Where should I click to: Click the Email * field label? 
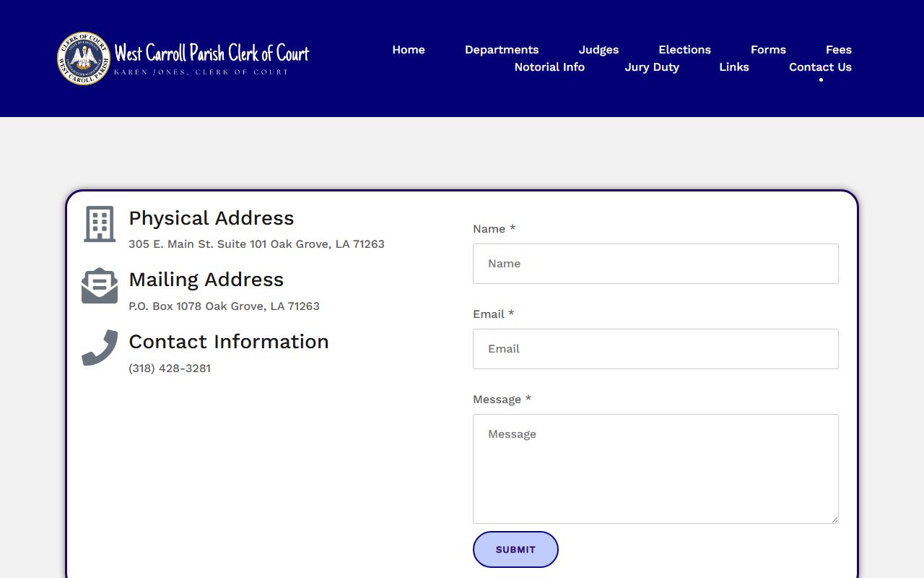[x=494, y=314]
